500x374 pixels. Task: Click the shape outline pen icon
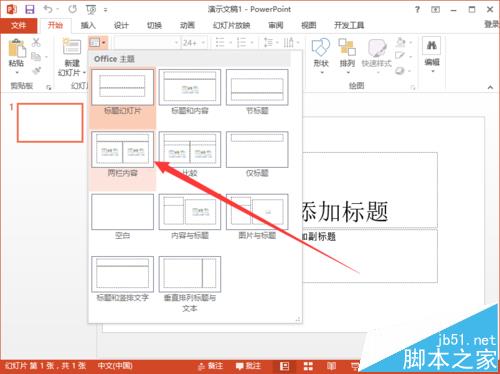[400, 56]
